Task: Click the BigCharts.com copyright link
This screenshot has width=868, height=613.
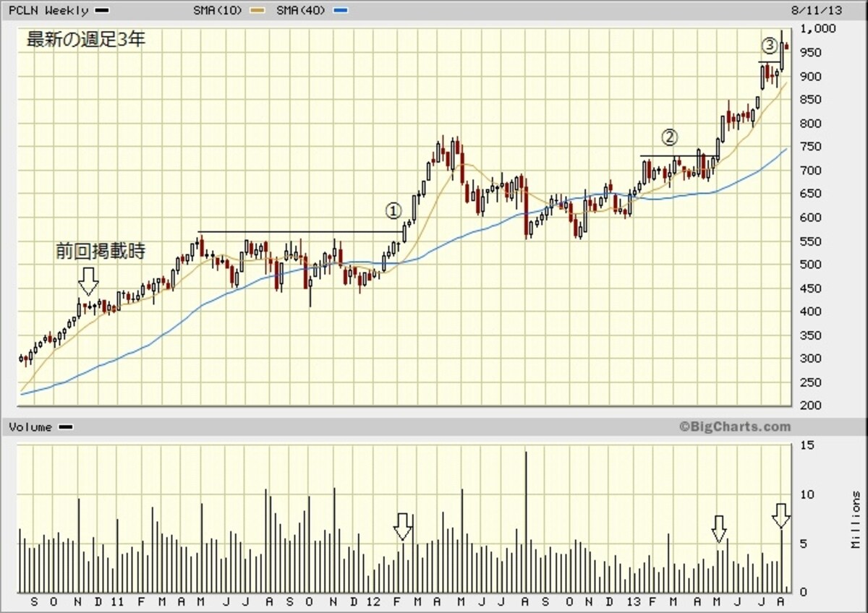Action: 735,426
